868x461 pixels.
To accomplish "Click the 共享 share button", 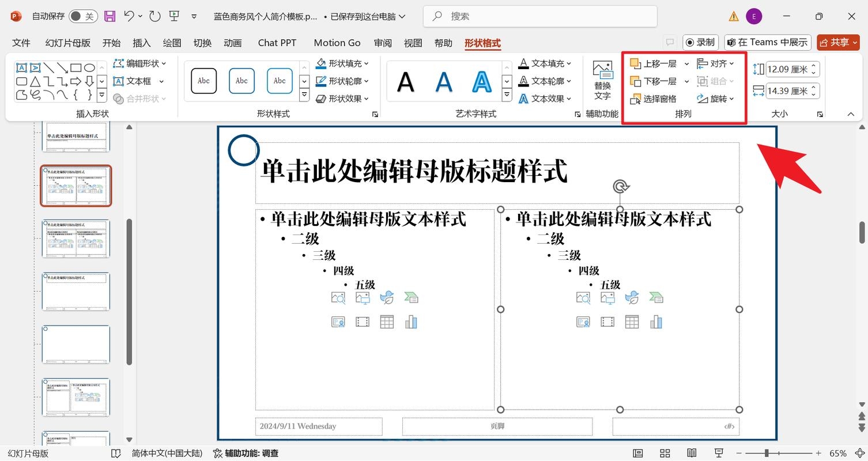I will pyautogui.click(x=838, y=42).
